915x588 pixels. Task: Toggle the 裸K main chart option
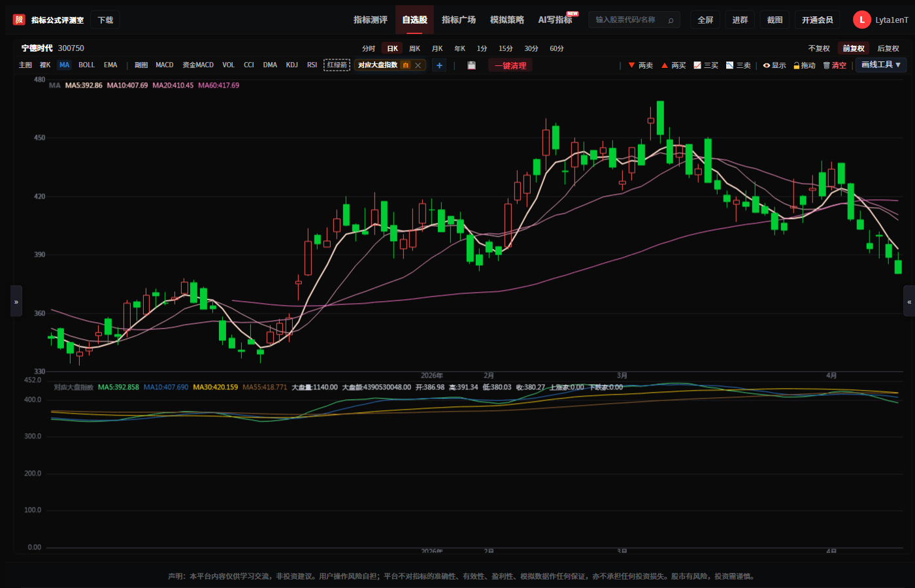click(45, 65)
